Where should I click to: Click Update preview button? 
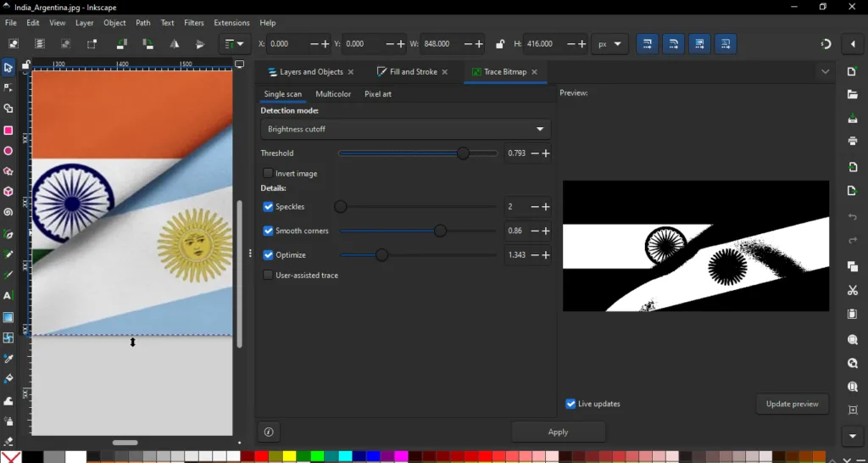(x=793, y=404)
